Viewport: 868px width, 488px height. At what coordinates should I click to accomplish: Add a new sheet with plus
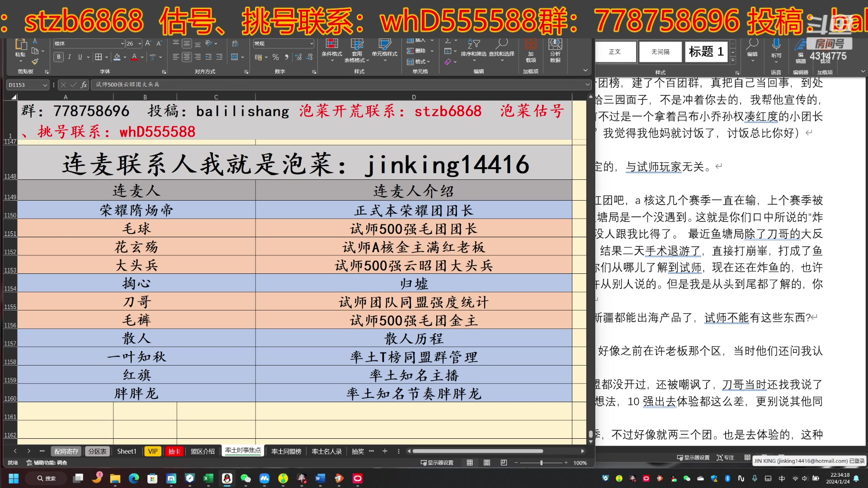(385, 451)
